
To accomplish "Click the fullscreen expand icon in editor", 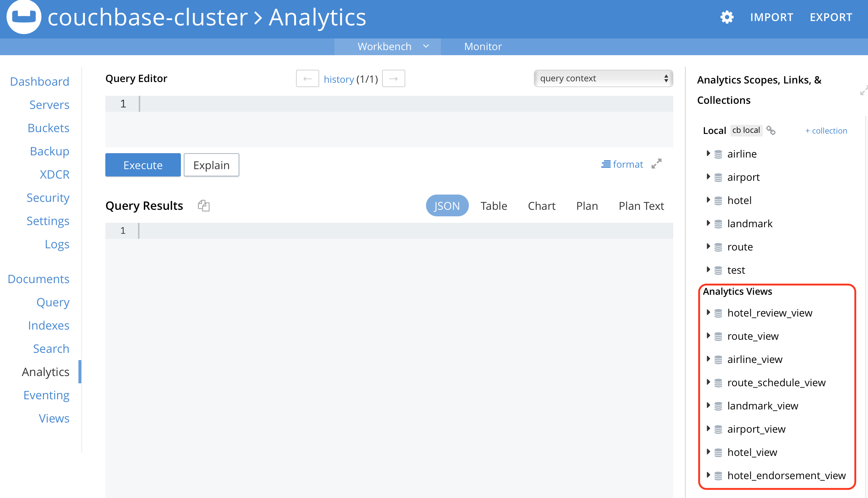I will 657,164.
